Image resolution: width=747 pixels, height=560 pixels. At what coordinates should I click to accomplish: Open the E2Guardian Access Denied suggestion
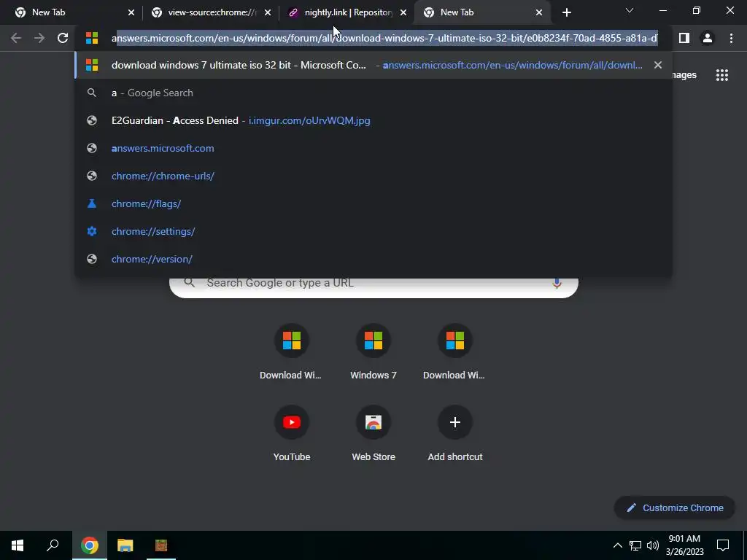click(373, 120)
